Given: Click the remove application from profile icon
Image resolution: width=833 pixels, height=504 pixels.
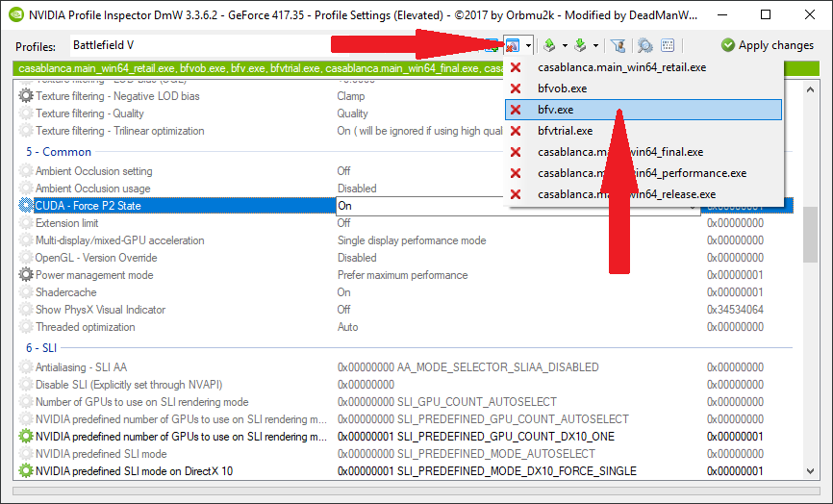Looking at the screenshot, I should click(x=513, y=45).
